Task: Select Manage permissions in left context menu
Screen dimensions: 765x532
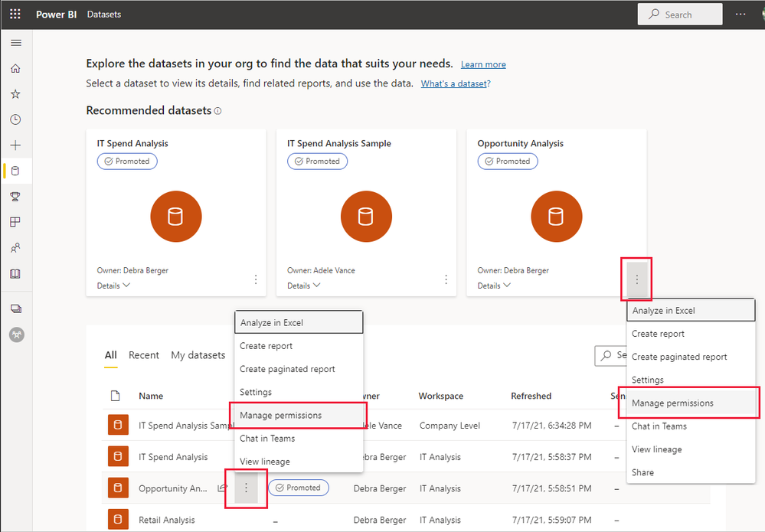Action: [x=299, y=415]
